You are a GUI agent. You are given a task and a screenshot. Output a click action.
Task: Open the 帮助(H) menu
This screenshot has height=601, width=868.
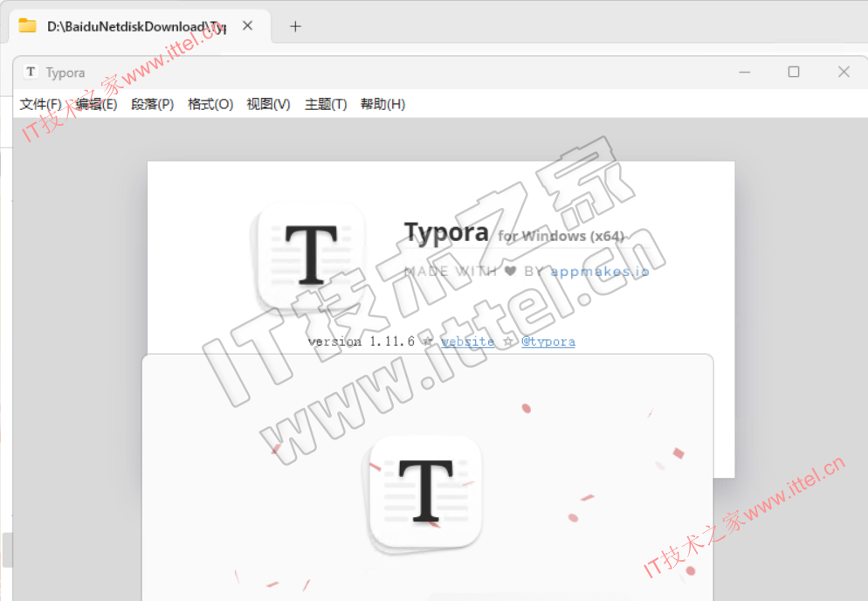(x=382, y=104)
